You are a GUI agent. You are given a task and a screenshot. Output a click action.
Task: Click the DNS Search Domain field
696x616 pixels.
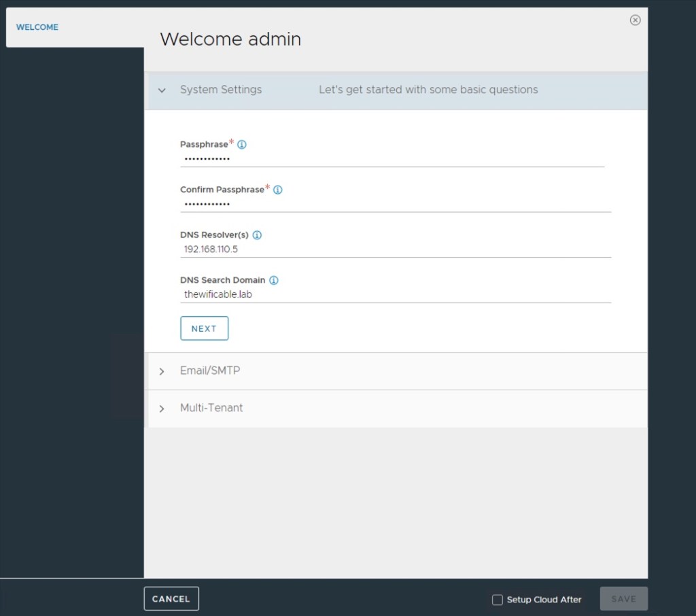pos(394,294)
